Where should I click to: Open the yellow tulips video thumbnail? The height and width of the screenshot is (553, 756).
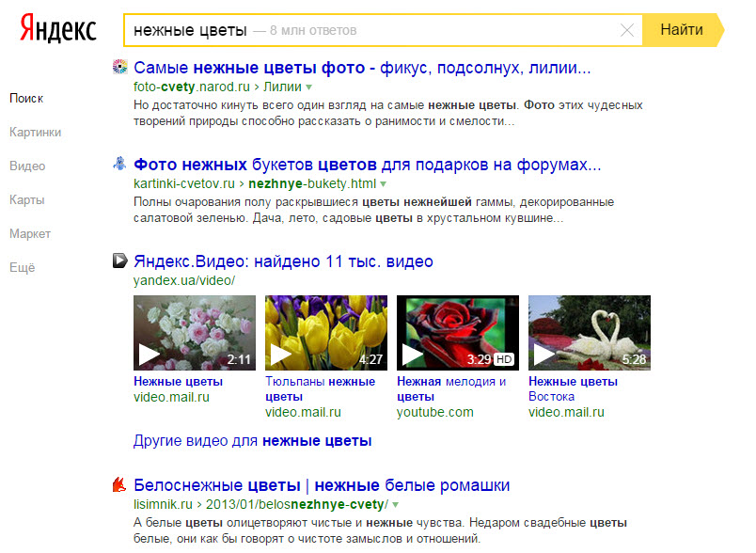coord(326,333)
